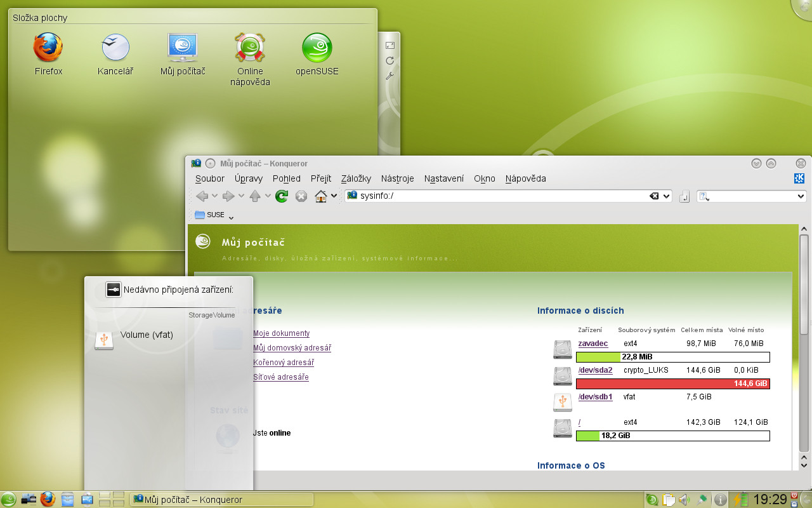Viewport: 812px width, 508px height.
Task: Click the folder view rotate handle icon
Action: 390,60
